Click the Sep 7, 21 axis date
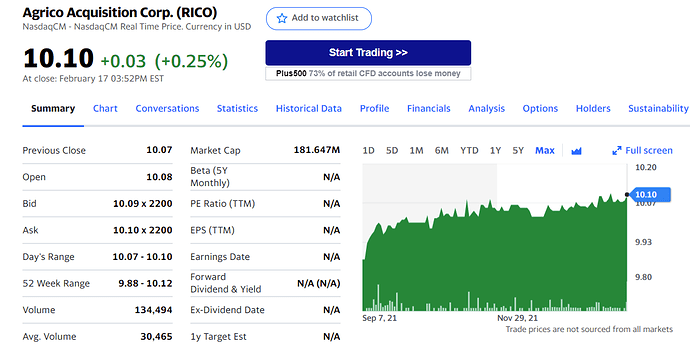Image resolution: width=690 pixels, height=361 pixels. tap(379, 318)
